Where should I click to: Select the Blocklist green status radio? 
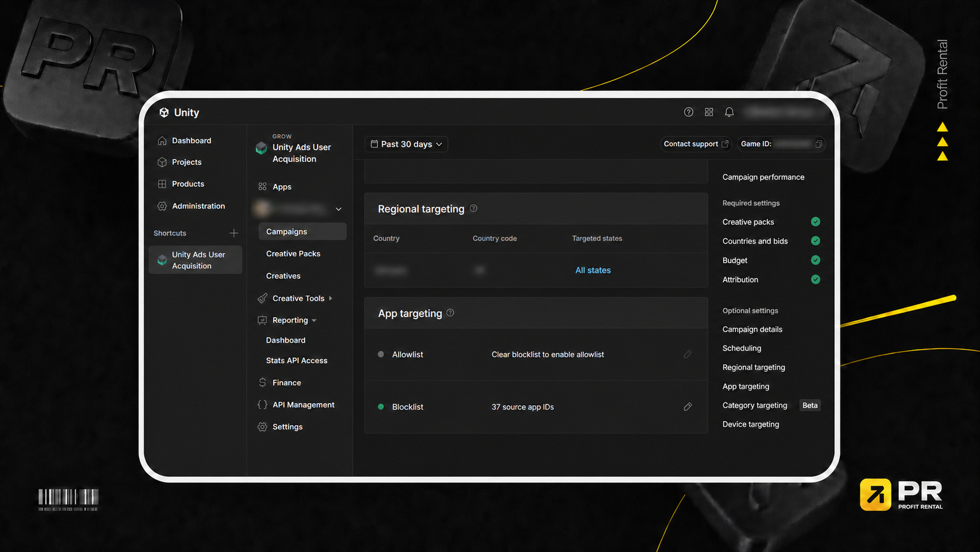[381, 407]
